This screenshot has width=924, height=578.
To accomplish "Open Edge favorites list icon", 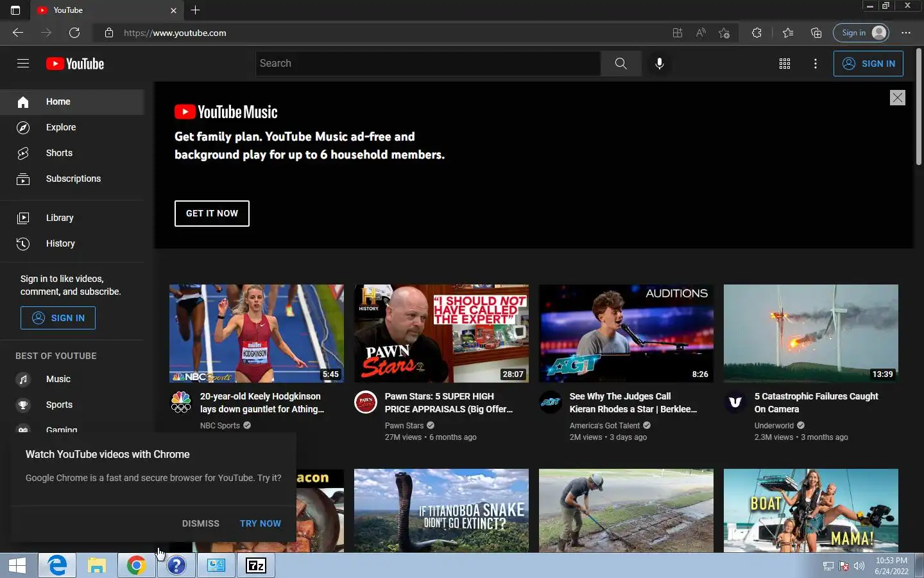I will [788, 33].
